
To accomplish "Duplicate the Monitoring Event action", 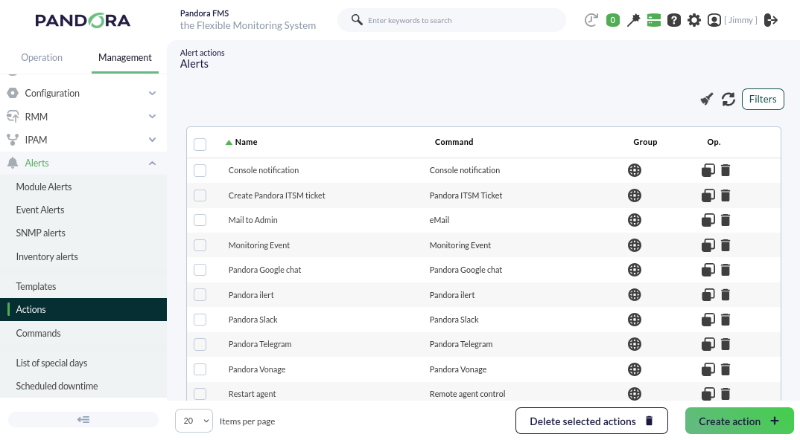I will [x=708, y=245].
